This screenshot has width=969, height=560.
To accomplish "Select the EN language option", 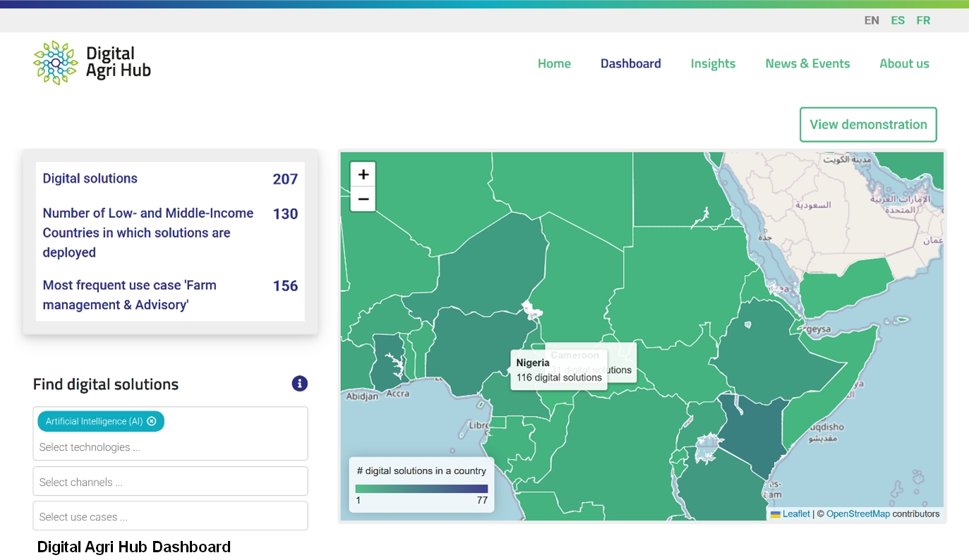I will (872, 20).
